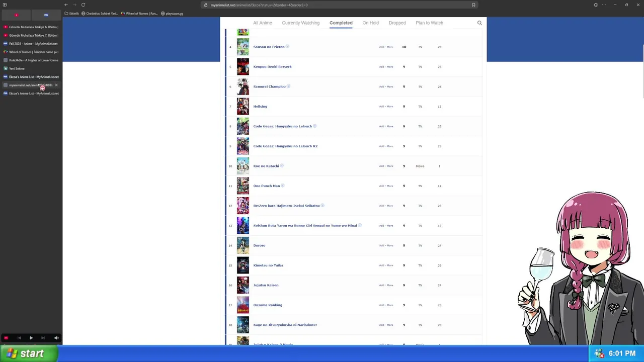Skip to previous track in sidebar media controls

[19, 338]
